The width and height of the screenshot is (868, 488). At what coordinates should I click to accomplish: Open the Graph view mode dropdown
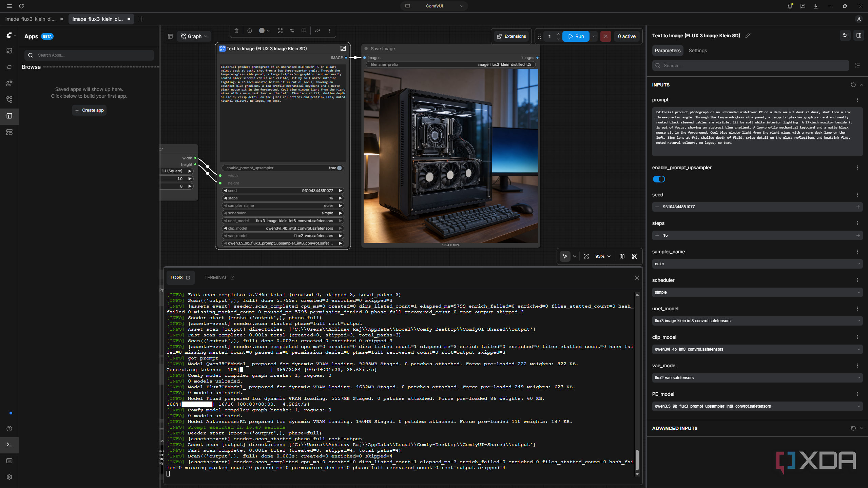pos(194,36)
